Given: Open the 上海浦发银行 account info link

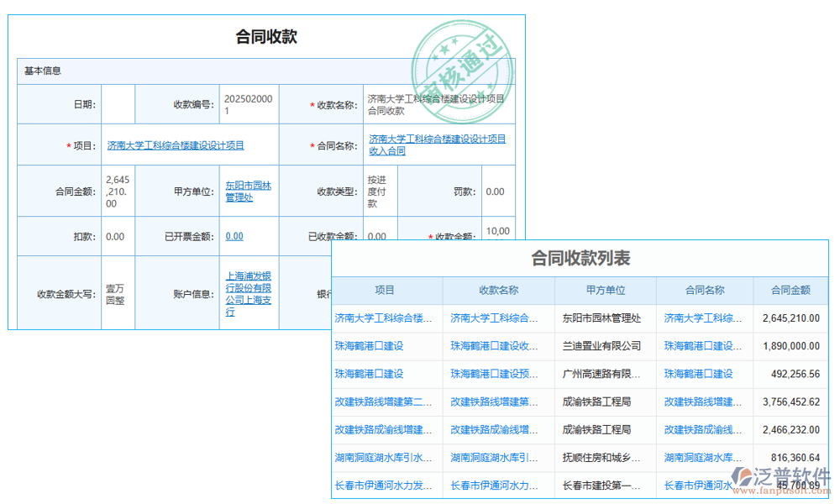Looking at the screenshot, I should pyautogui.click(x=247, y=291).
